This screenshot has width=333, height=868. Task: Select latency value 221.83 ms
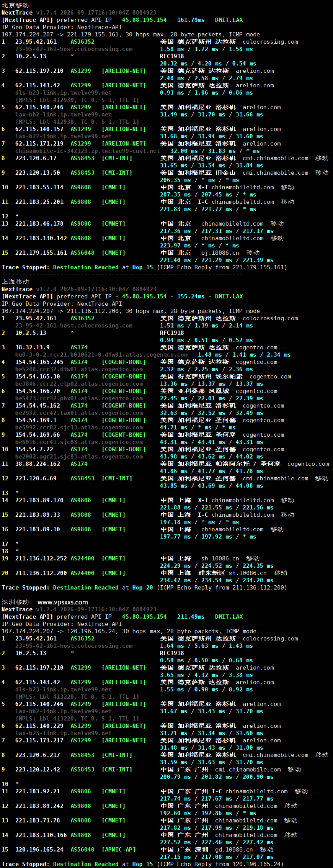click(x=175, y=209)
